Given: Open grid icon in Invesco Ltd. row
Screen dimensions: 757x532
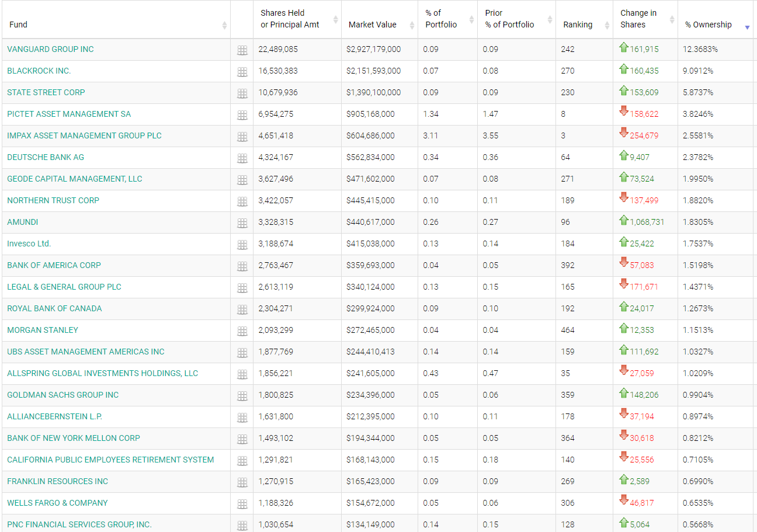Looking at the screenshot, I should point(242,245).
